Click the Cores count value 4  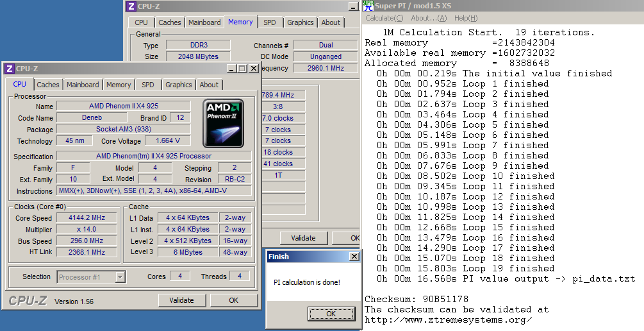coord(180,276)
